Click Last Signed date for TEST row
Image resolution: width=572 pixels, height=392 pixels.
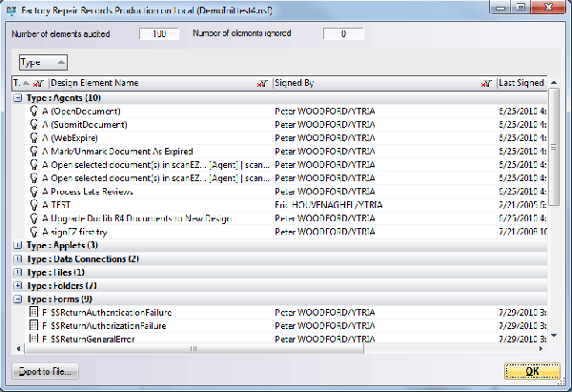[522, 205]
